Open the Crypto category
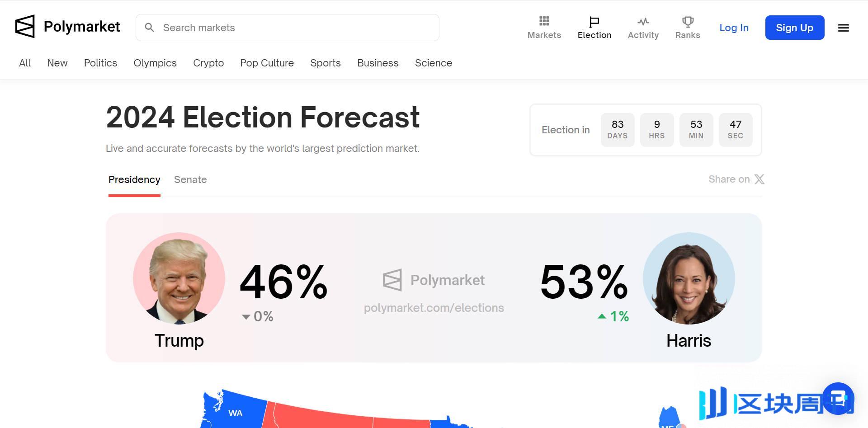The image size is (868, 428). click(x=208, y=63)
